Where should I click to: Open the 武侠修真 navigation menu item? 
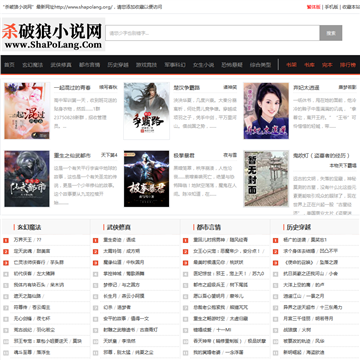(61, 65)
